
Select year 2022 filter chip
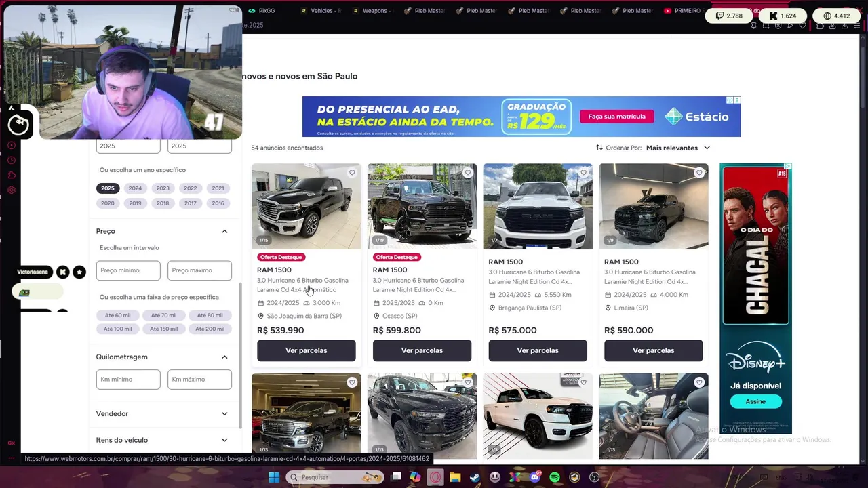[191, 188]
